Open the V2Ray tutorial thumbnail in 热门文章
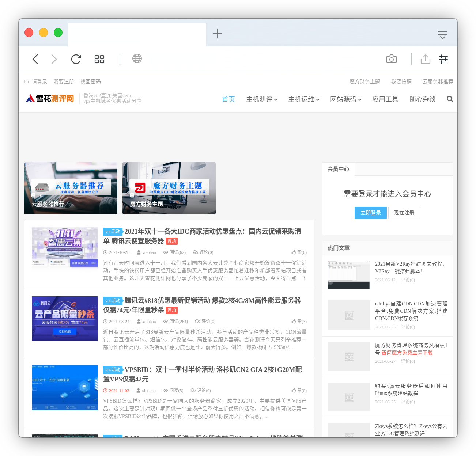 click(x=349, y=275)
